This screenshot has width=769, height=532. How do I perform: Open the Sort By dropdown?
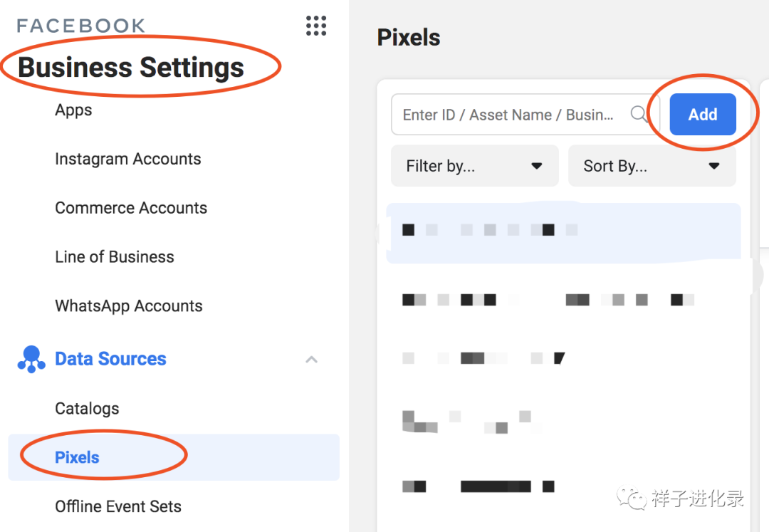652,165
